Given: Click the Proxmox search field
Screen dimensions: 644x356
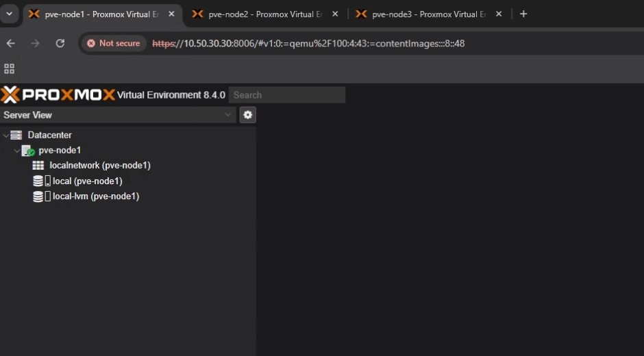Looking at the screenshot, I should [x=286, y=95].
